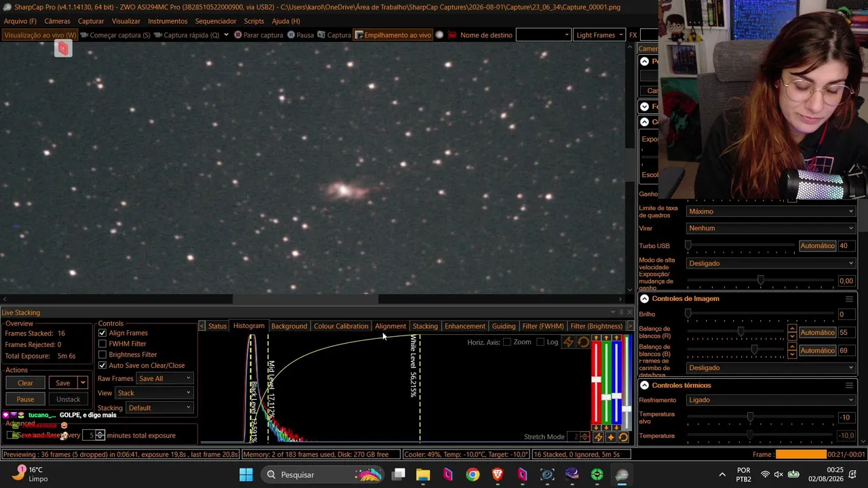Click the star icon under the colour sliders
868x488 pixels.
tap(611, 437)
